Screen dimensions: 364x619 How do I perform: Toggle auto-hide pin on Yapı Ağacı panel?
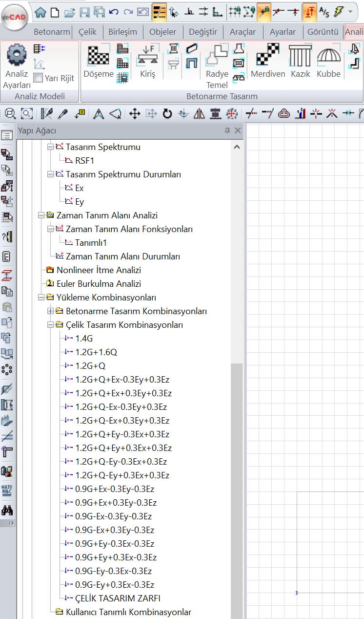(x=227, y=130)
